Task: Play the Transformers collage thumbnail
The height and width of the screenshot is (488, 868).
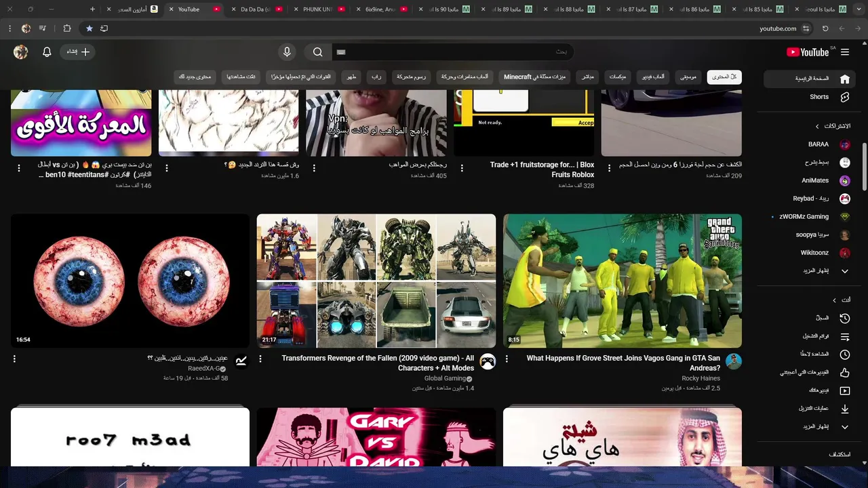Action: 376,281
